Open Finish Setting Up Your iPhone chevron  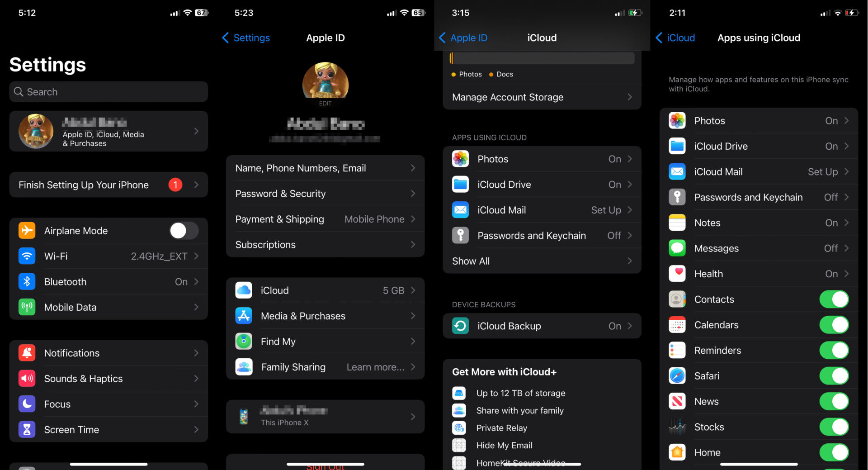point(196,185)
